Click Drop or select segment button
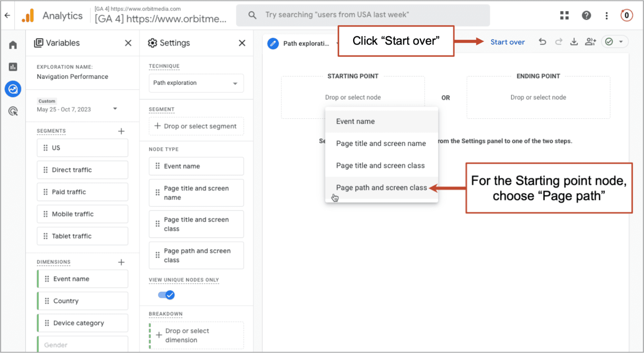The image size is (644, 353). click(196, 126)
